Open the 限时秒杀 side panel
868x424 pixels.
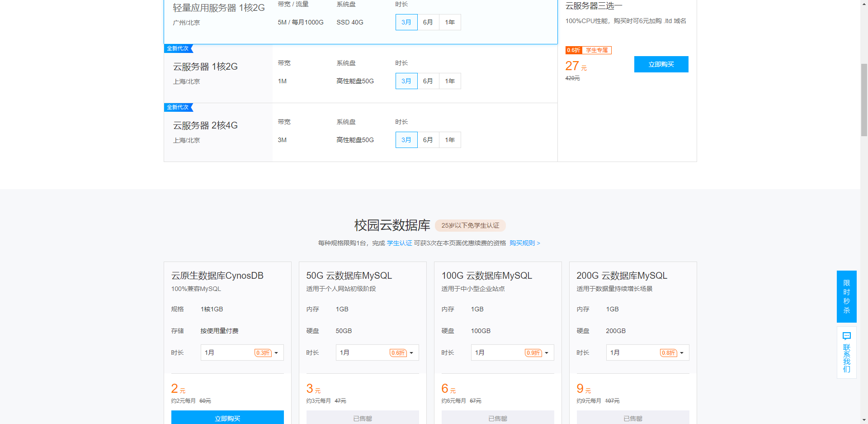pos(846,296)
